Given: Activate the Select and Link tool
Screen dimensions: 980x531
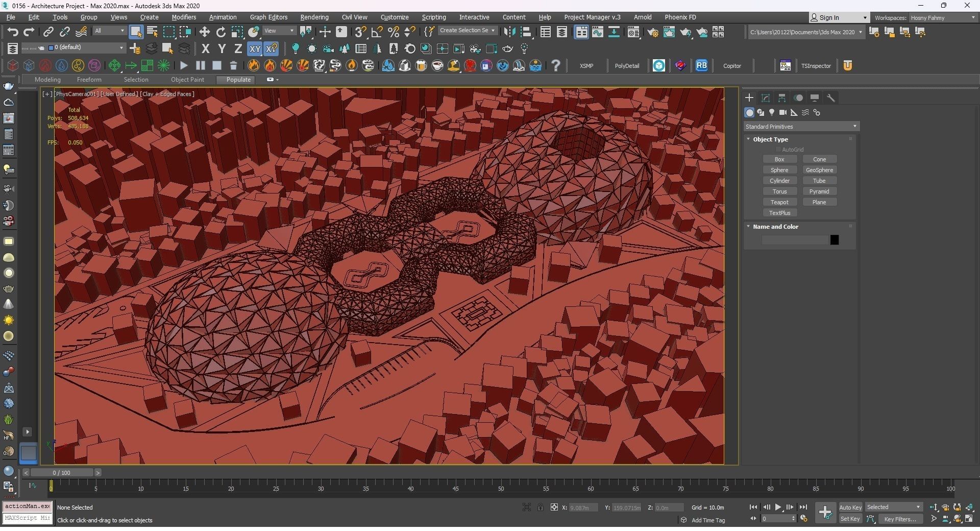Looking at the screenshot, I should pyautogui.click(x=48, y=32).
